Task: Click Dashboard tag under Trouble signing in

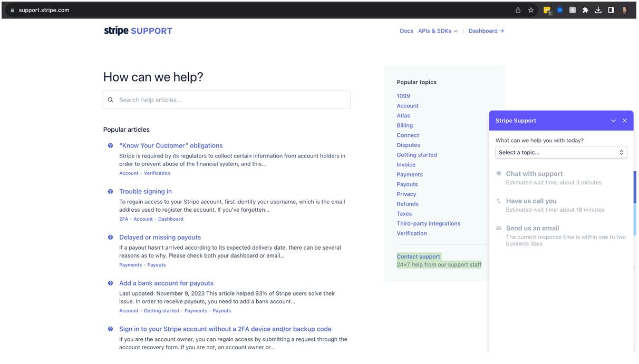Action: click(171, 219)
